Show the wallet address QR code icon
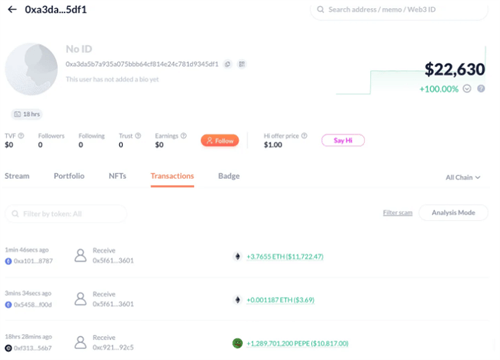 [242, 64]
